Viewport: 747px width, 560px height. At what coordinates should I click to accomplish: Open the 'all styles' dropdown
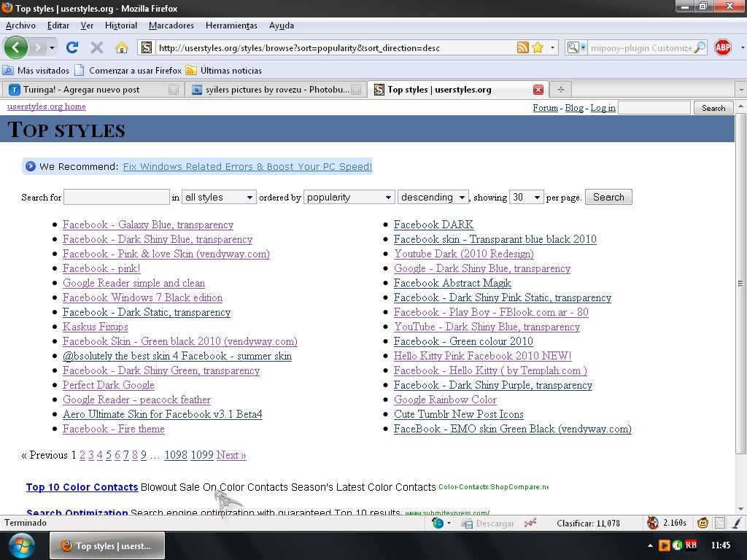[219, 197]
